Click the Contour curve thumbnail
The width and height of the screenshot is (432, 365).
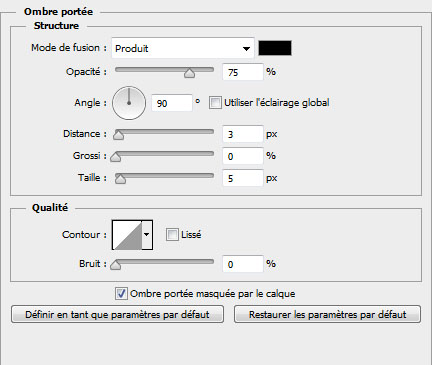[x=127, y=235]
